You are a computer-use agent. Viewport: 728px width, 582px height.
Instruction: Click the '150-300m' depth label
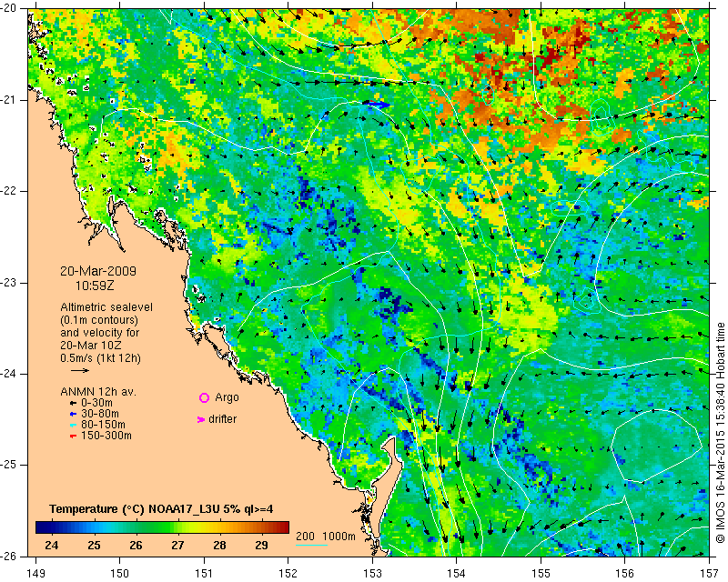(x=106, y=436)
